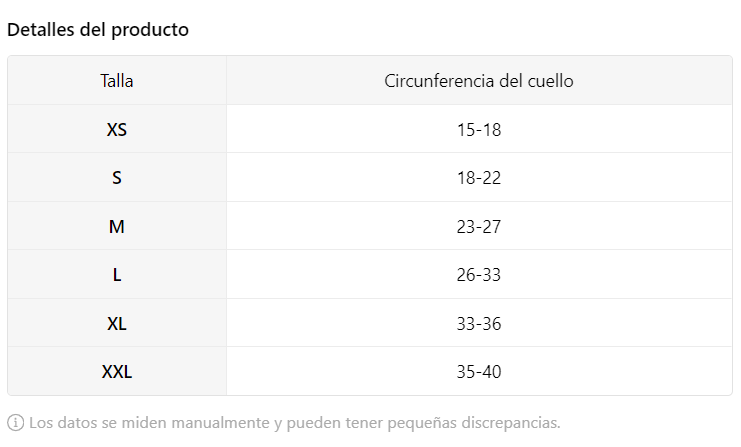Click the M size cell
The width and height of the screenshot is (741, 447).
(117, 226)
